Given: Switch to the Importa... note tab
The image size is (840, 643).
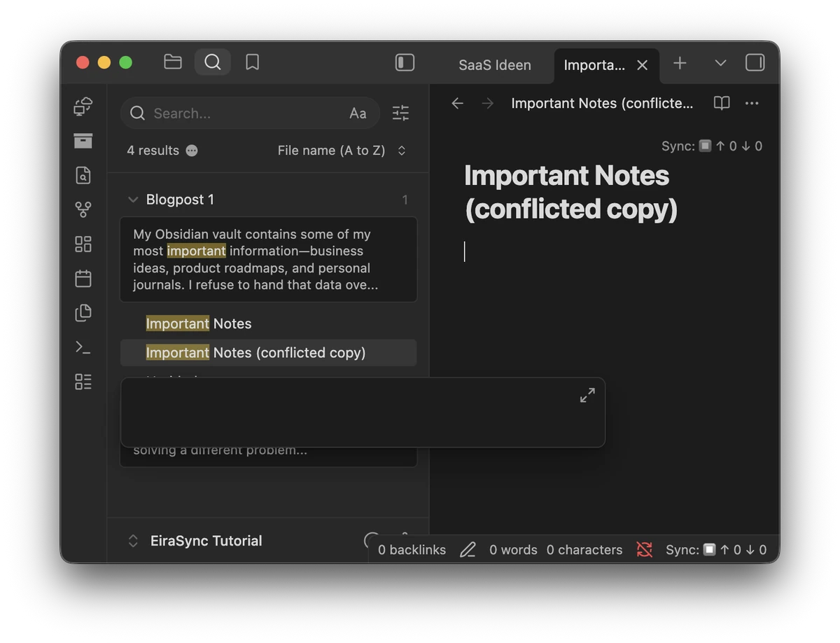Looking at the screenshot, I should point(594,65).
